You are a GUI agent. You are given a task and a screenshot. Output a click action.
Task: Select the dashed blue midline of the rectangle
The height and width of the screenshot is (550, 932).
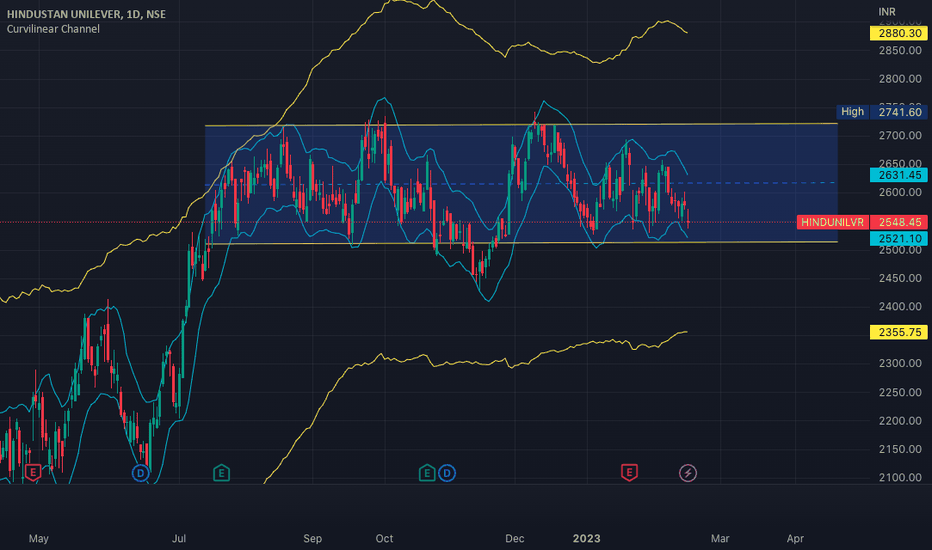pos(521,184)
